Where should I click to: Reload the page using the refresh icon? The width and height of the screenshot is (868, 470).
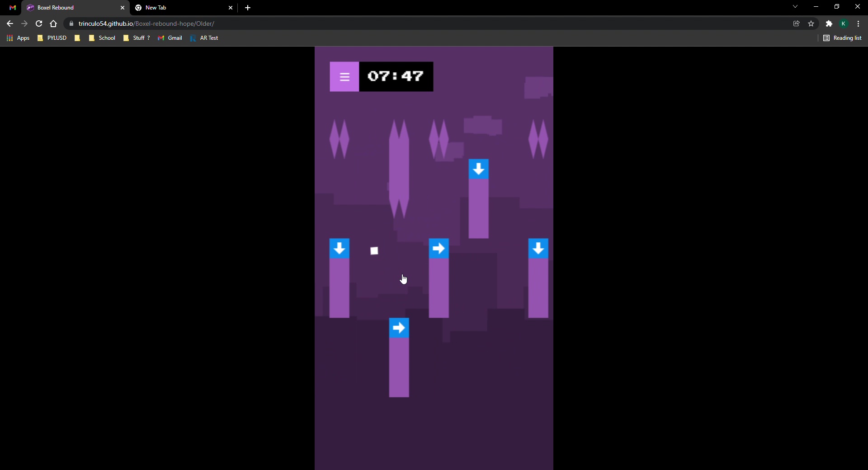(39, 23)
